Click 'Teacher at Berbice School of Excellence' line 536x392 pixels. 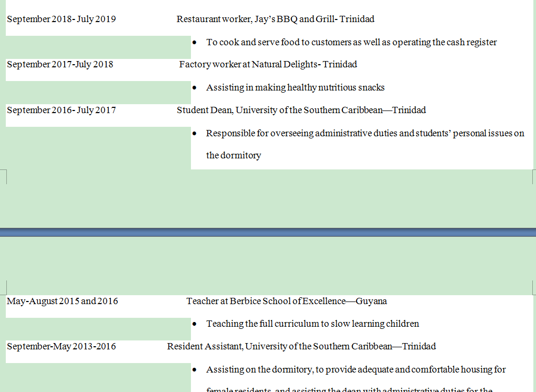287,301
